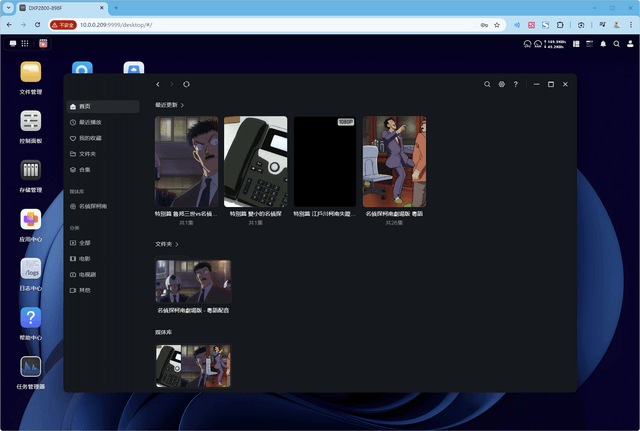Open 合集 collections in the sidebar
Viewport: 640px width, 431px height.
point(103,169)
